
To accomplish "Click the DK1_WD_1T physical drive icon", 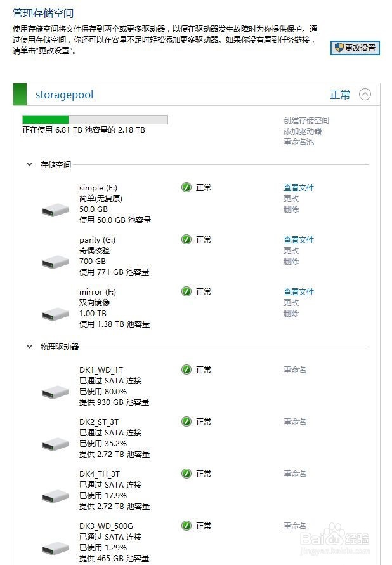I will point(55,392).
